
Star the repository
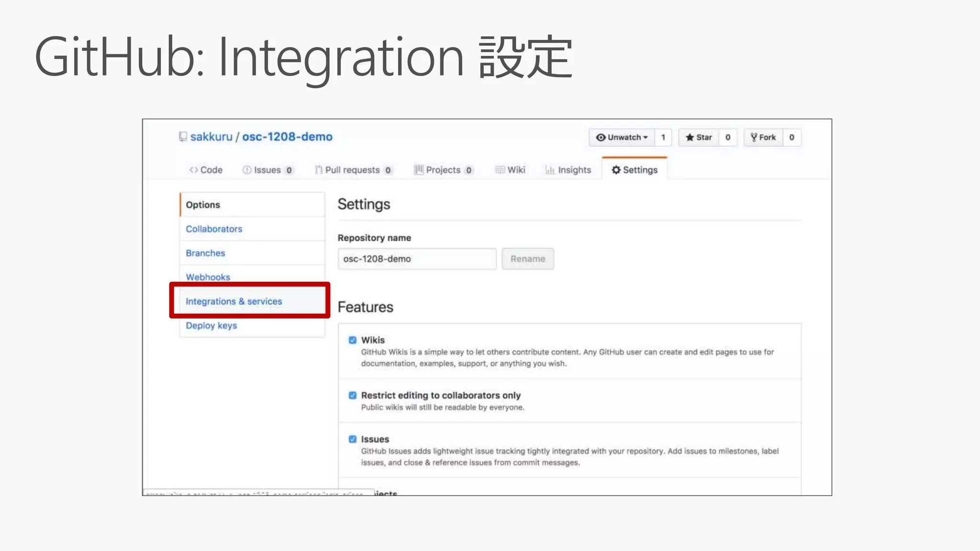pos(699,137)
